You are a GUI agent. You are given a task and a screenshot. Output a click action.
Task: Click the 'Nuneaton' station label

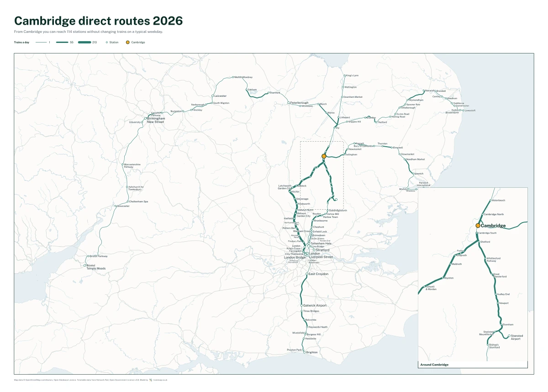coord(176,111)
